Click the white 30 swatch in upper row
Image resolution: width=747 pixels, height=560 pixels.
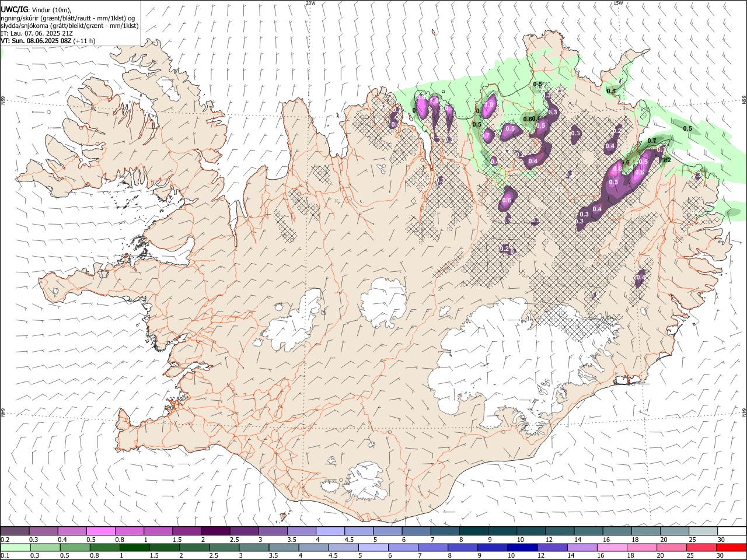[732, 531]
